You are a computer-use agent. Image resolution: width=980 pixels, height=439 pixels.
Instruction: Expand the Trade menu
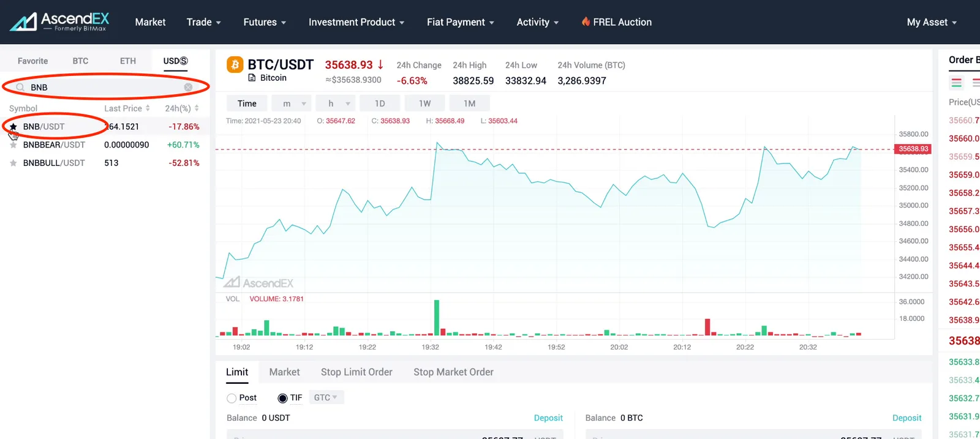tap(203, 22)
